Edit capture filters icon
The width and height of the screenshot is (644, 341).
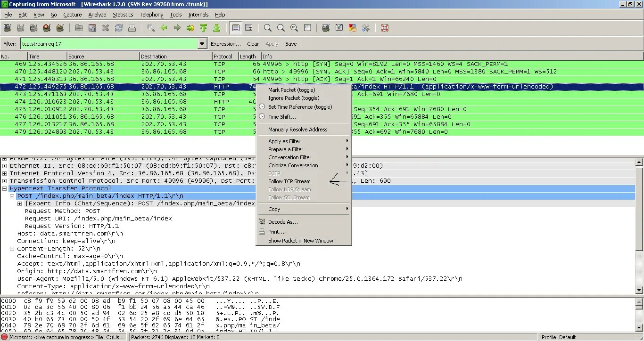coord(326,28)
